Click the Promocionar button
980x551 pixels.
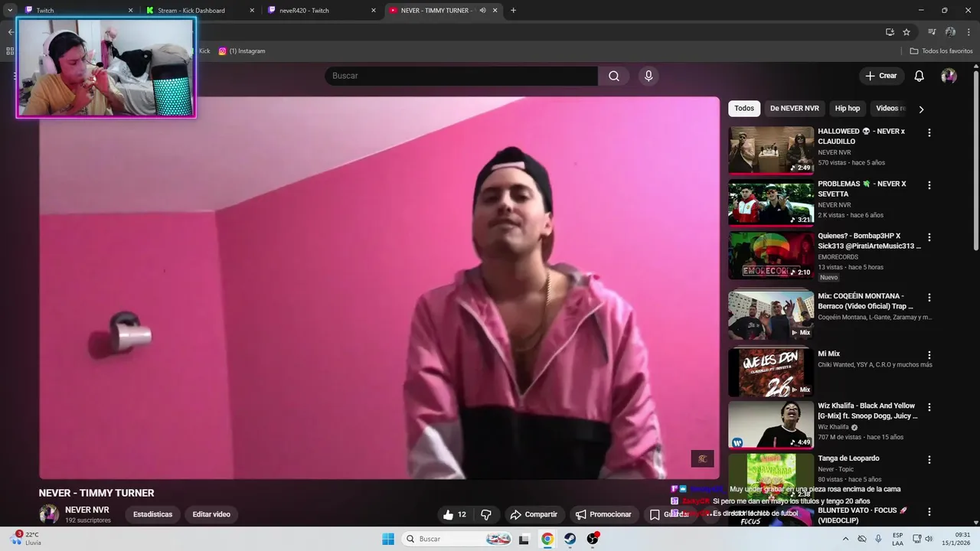coord(603,514)
